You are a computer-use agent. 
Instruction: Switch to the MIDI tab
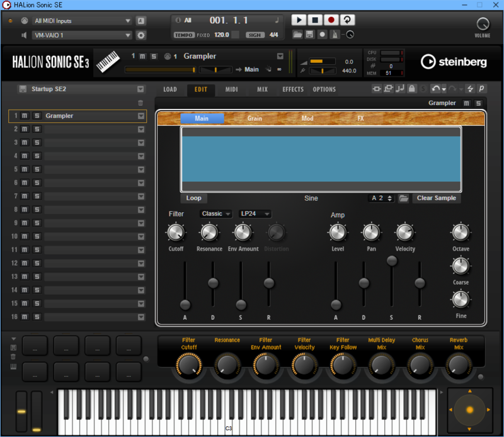pos(231,89)
